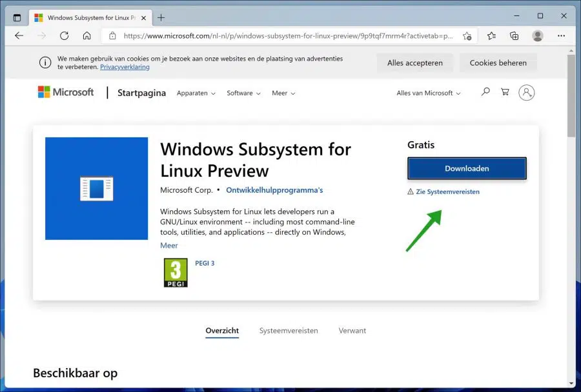This screenshot has width=581, height=392.
Task: Open a new tab with plus button
Action: tap(161, 18)
